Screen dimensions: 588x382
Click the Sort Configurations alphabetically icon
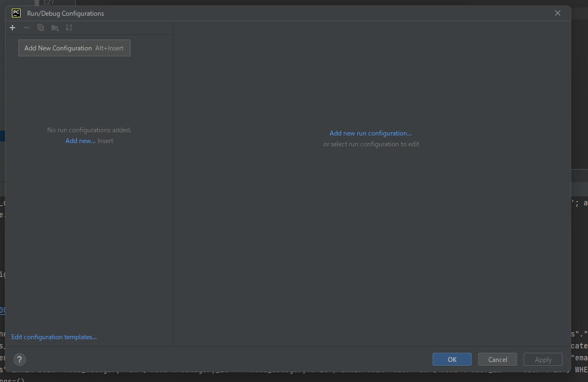69,28
